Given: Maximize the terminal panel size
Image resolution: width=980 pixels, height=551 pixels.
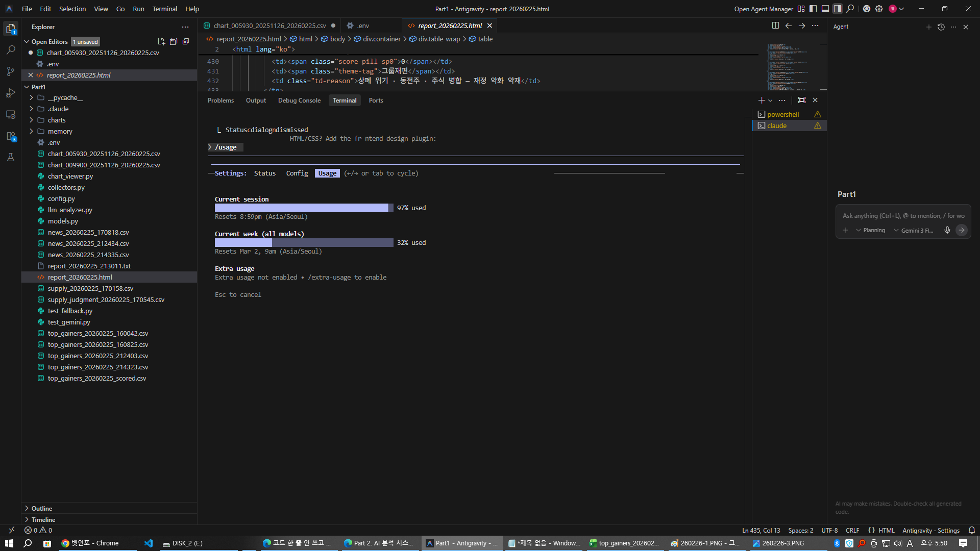Looking at the screenshot, I should pyautogui.click(x=802, y=101).
